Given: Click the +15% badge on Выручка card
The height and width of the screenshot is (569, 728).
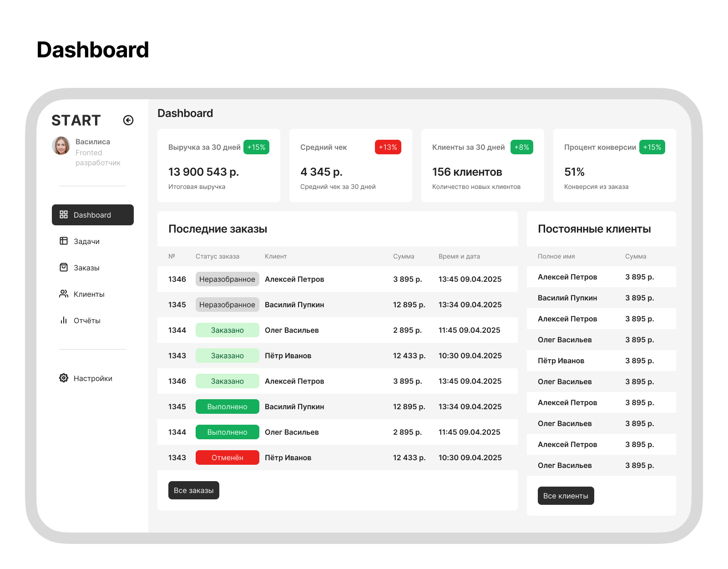Looking at the screenshot, I should pos(256,147).
